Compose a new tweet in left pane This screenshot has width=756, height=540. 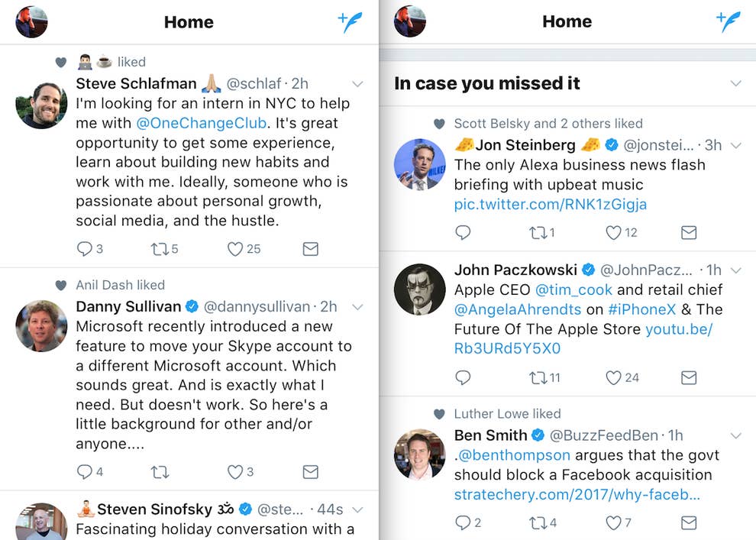351,22
